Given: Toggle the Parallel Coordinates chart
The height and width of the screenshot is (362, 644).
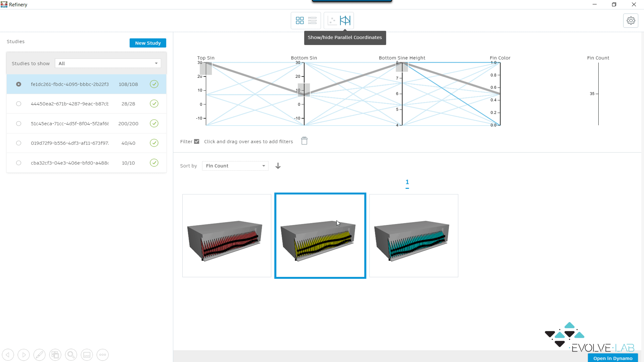Looking at the screenshot, I should [x=345, y=20].
